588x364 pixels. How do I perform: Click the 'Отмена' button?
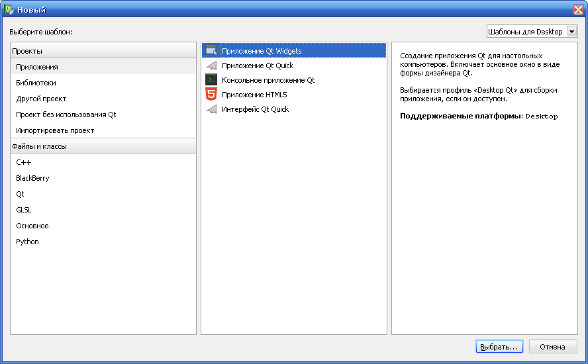[552, 347]
